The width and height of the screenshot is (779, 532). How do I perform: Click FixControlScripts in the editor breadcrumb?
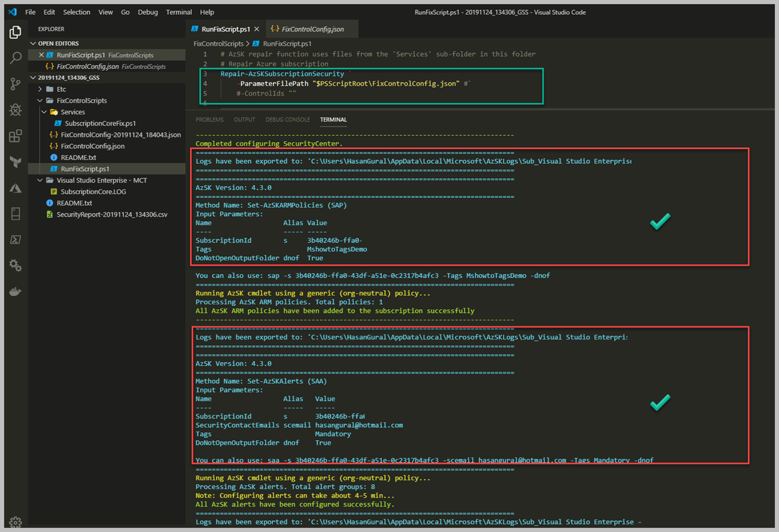[219, 44]
